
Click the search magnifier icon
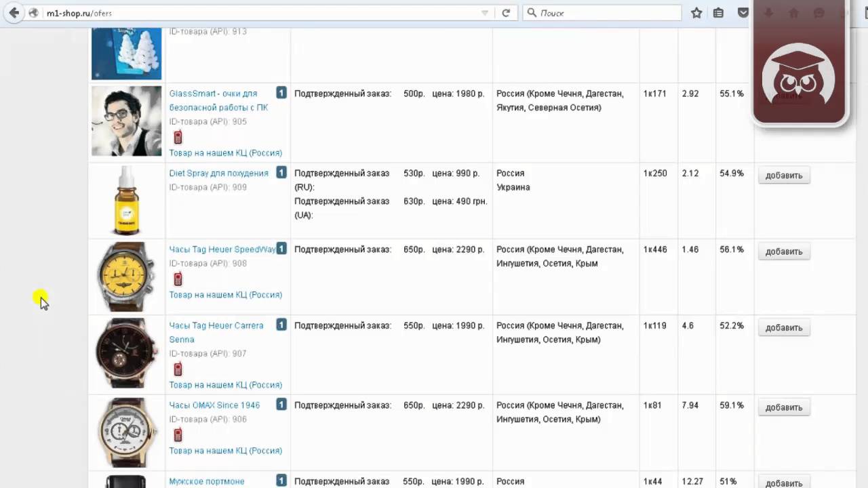coord(532,13)
